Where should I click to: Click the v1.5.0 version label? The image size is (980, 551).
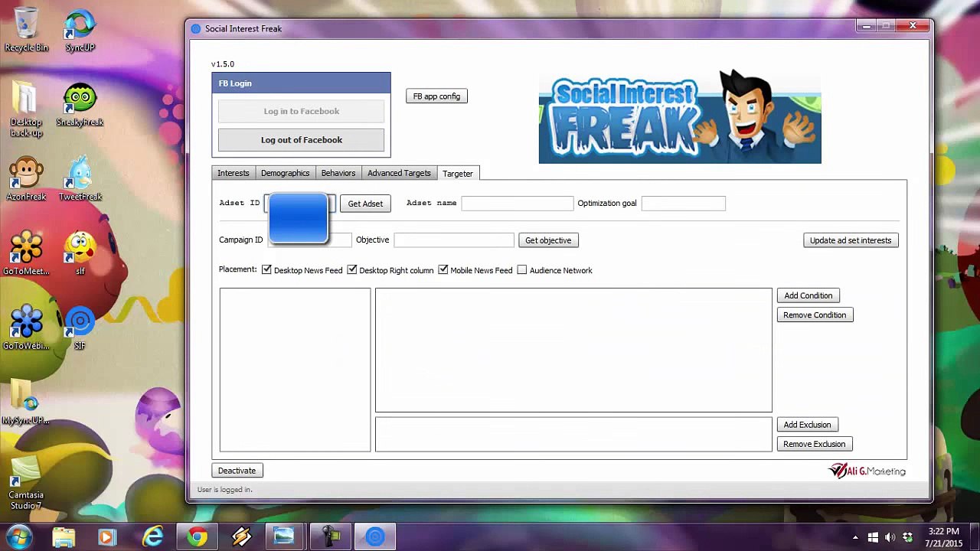pos(223,64)
